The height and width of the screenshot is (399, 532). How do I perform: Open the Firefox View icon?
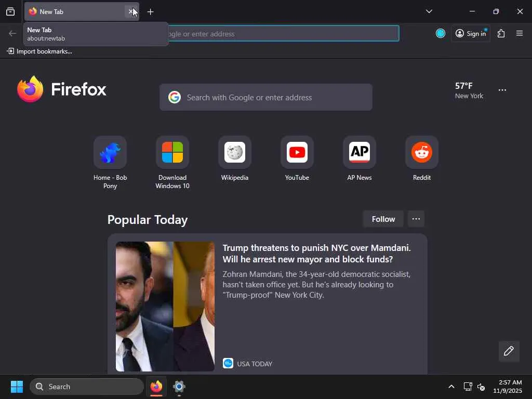coord(10,12)
